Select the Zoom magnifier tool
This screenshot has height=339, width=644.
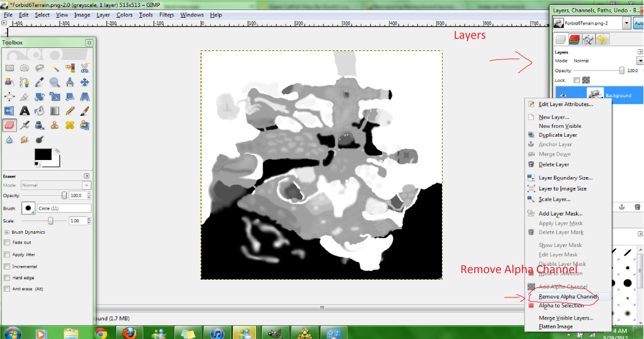[x=55, y=82]
